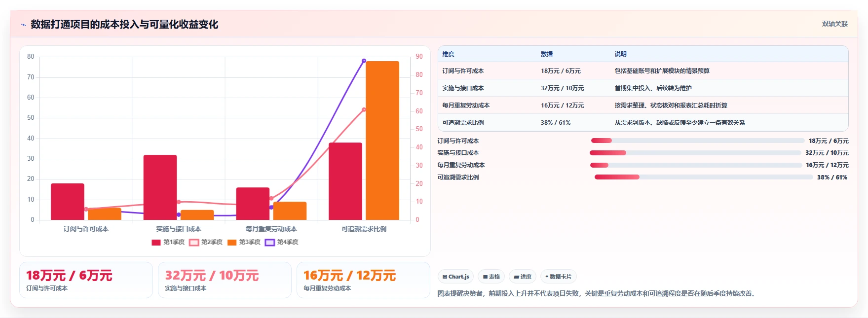Select the 每月重复劳动成本 table row cell

(466, 106)
